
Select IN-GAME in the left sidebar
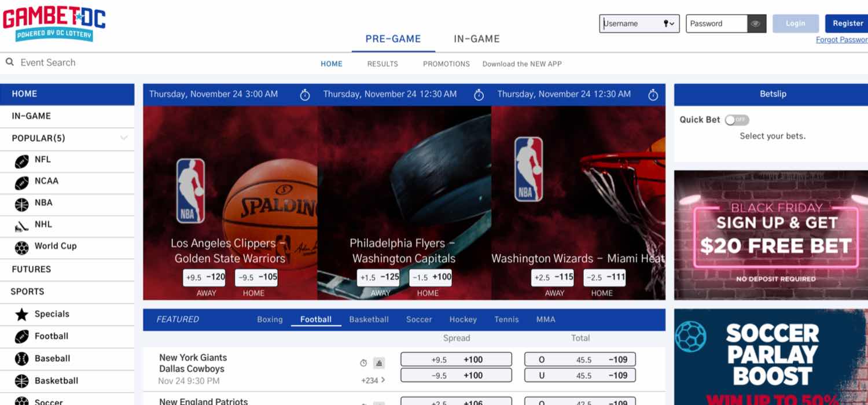coord(67,116)
